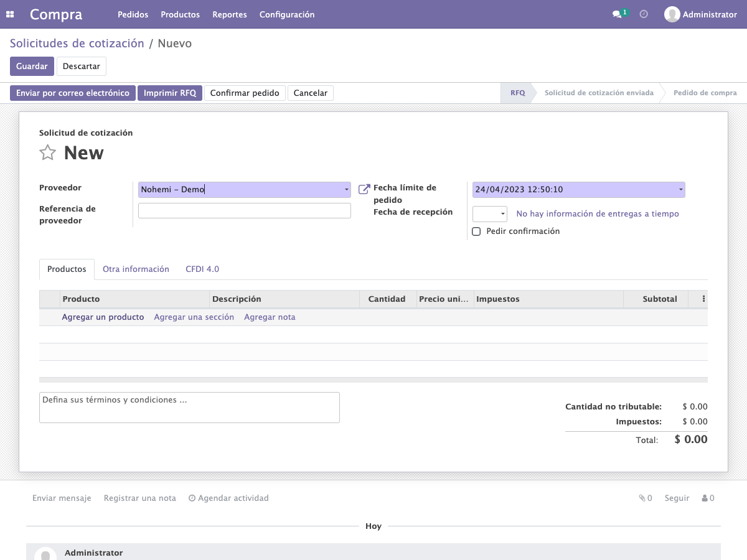
Task: Click Agregar un producto link
Action: point(103,317)
